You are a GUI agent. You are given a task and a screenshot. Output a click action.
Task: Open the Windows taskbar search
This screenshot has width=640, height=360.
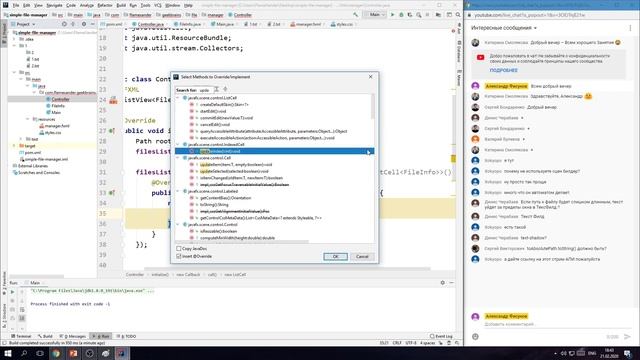(x=24, y=353)
